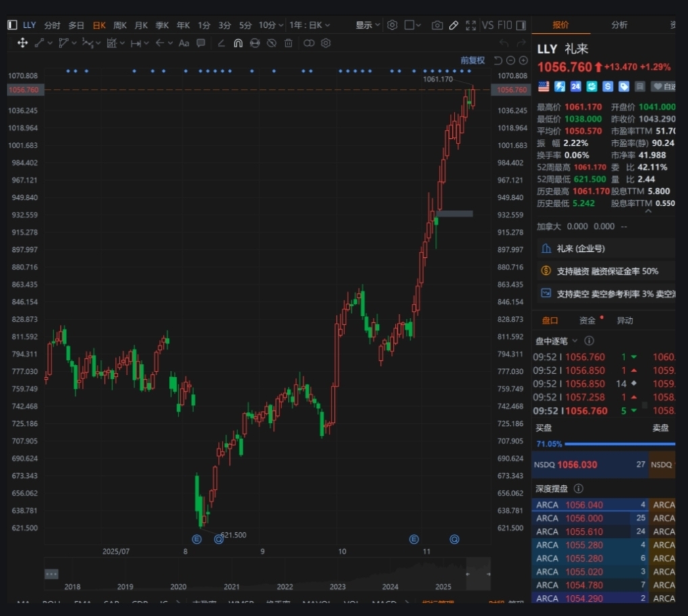This screenshot has width=688, height=616.
Task: Expand the 1年:日K range dropdown
Action: click(310, 25)
